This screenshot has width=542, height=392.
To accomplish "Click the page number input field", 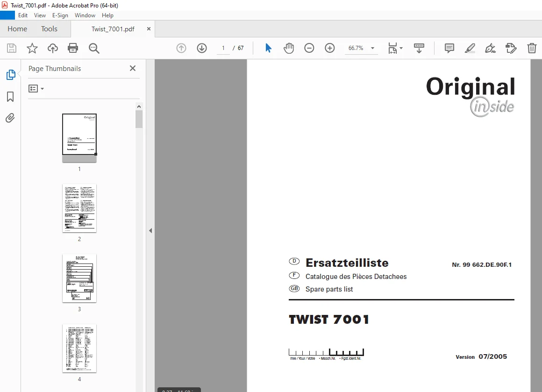I will pyautogui.click(x=223, y=48).
